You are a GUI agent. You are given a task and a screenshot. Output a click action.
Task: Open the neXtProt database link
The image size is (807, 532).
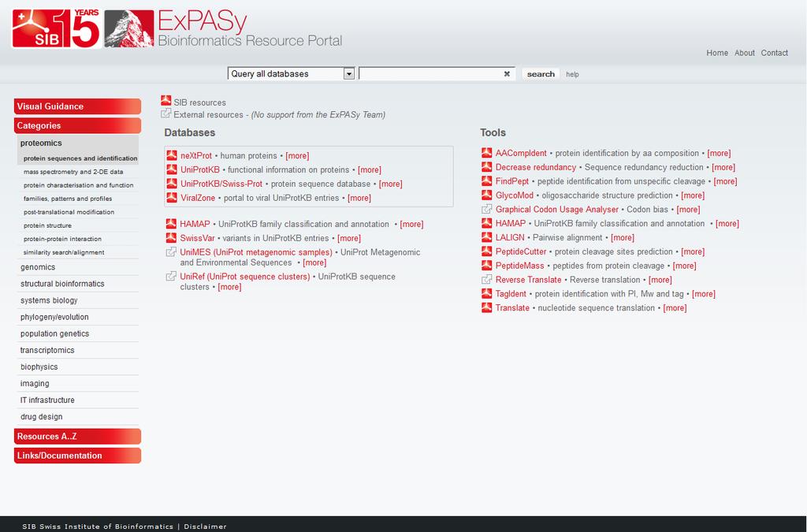(x=196, y=155)
